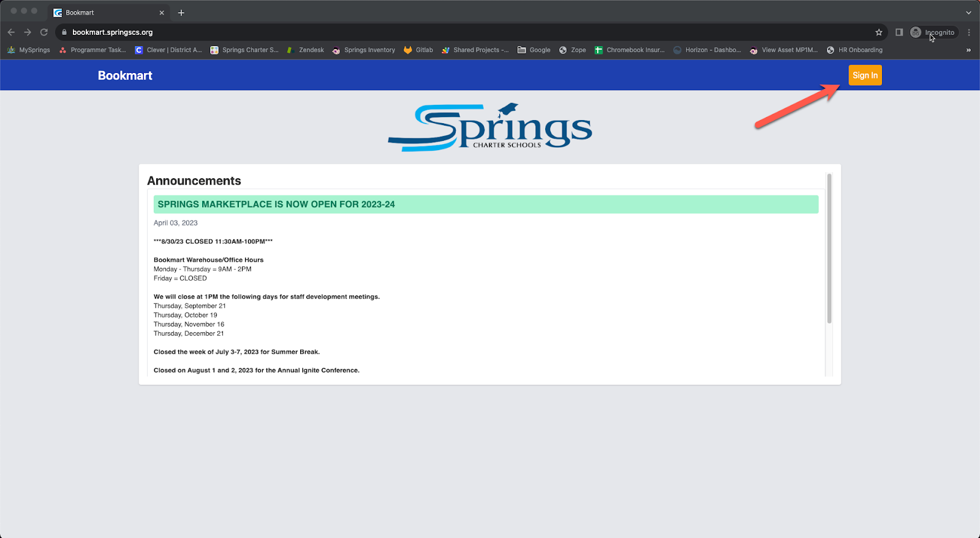Open the Incognito profile indicator
The height and width of the screenshot is (538, 980).
pyautogui.click(x=933, y=32)
